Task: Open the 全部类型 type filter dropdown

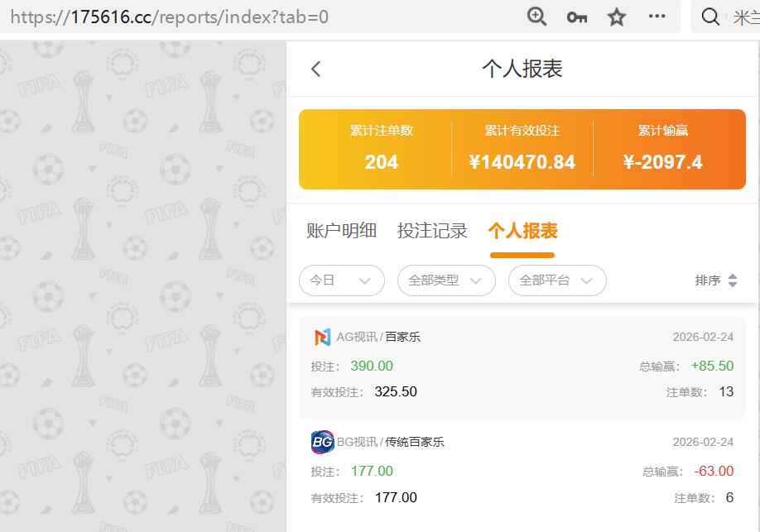Action: point(446,280)
